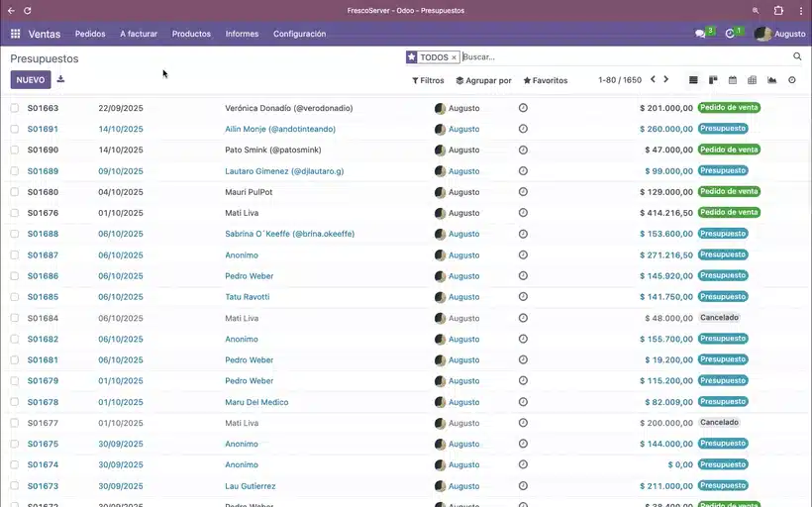Expand the Favoritos dropdown

(546, 80)
